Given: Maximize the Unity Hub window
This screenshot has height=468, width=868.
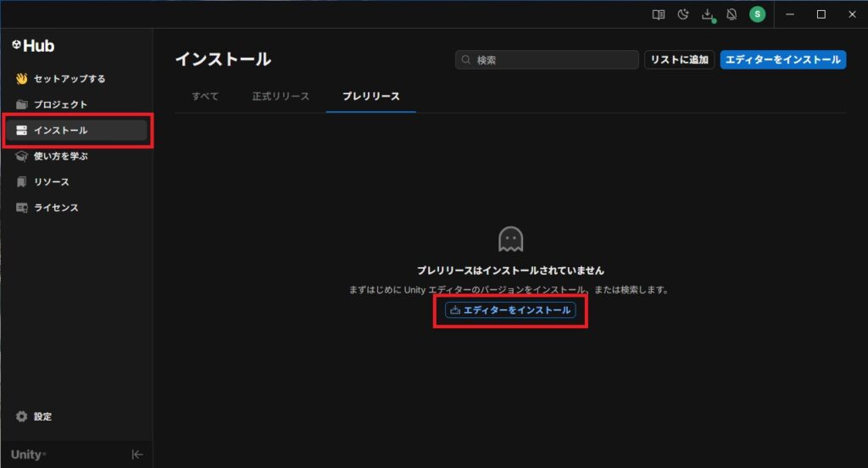Looking at the screenshot, I should [x=821, y=14].
